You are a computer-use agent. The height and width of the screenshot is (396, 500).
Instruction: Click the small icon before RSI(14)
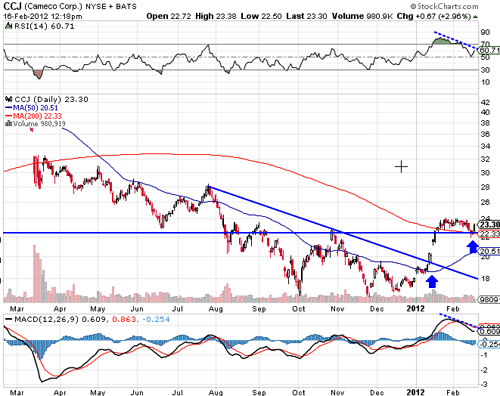(x=8, y=26)
